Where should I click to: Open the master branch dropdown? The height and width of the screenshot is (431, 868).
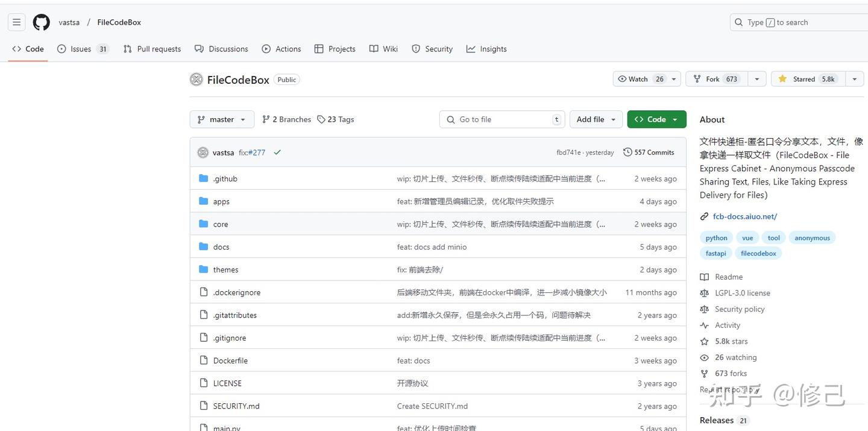click(x=222, y=119)
